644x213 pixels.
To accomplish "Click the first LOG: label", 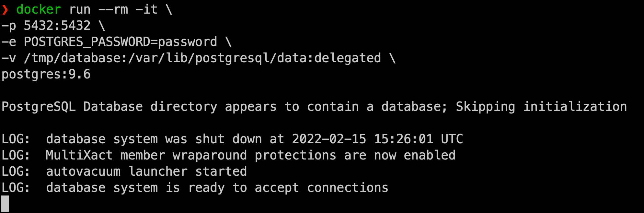I will 16,139.
